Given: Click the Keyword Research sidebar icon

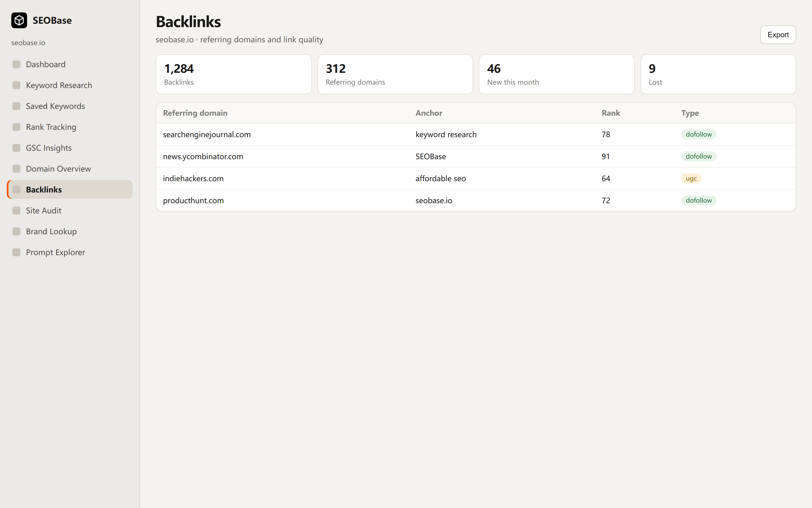Looking at the screenshot, I should pos(16,85).
